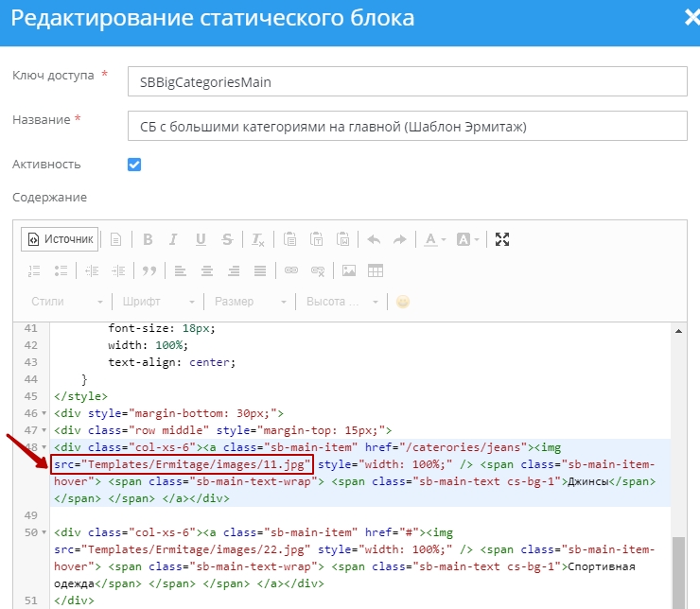
Task: Click the Ключ доступа input field
Action: click(x=407, y=81)
